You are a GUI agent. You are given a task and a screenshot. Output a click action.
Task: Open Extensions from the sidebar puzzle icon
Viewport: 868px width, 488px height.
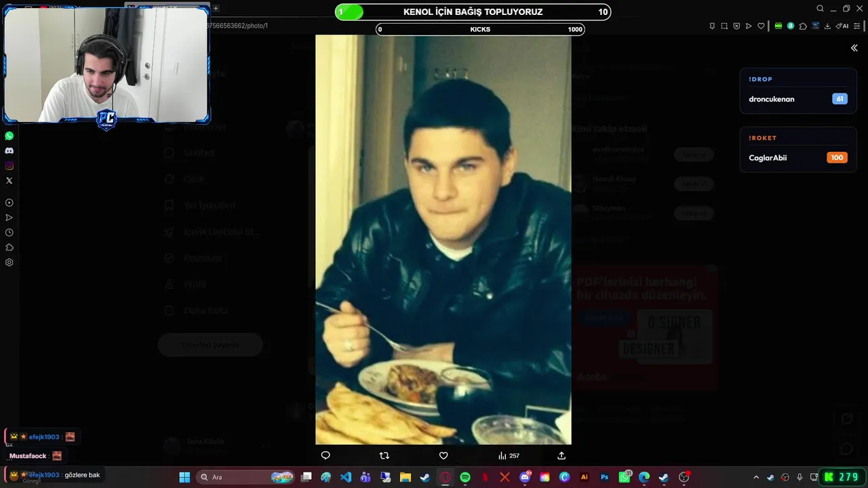point(9,247)
